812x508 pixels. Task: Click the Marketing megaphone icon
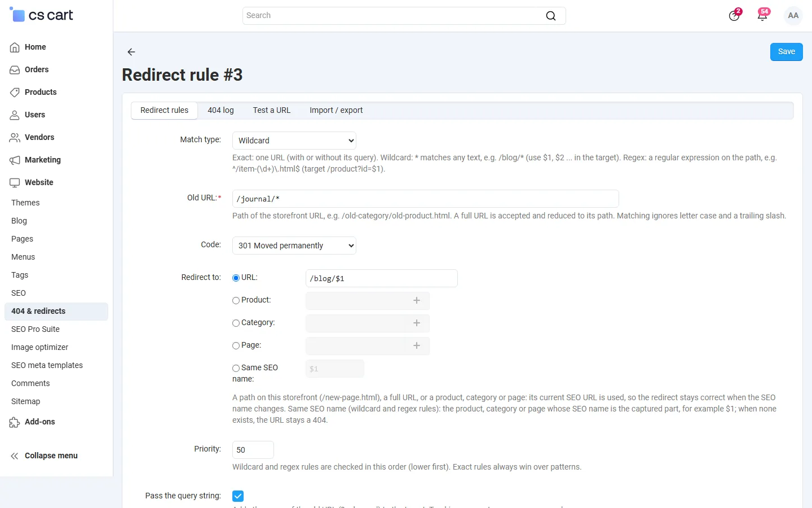click(x=15, y=160)
